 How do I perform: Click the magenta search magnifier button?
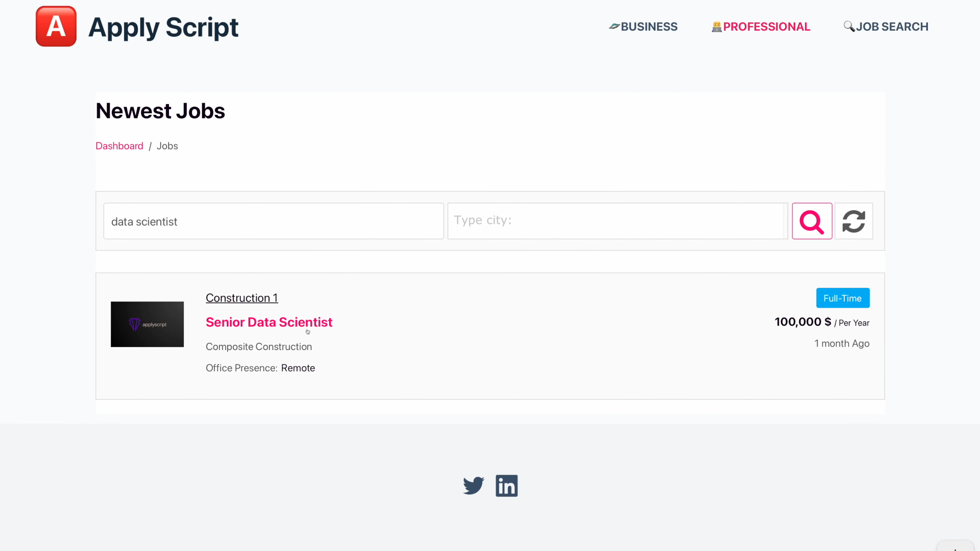812,221
